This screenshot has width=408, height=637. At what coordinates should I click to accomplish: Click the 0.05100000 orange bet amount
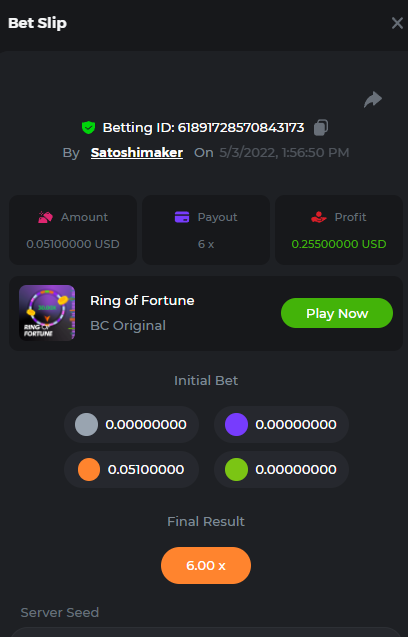pos(146,470)
